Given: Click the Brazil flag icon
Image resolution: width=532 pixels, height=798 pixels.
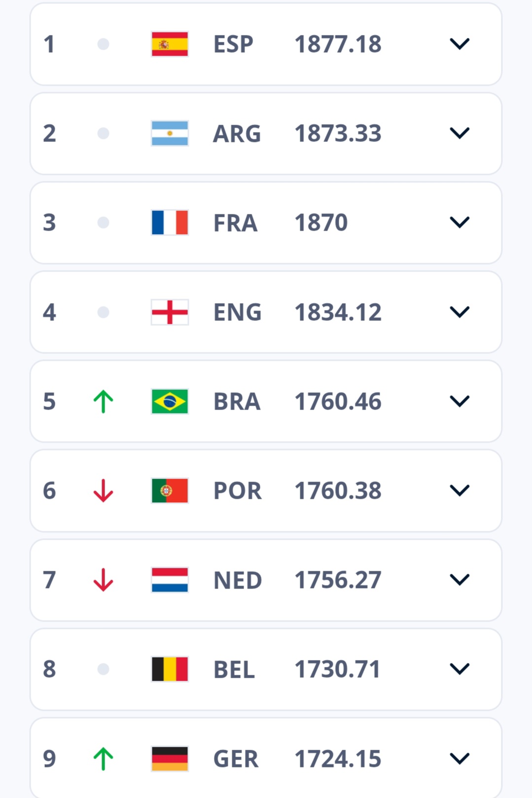Looking at the screenshot, I should [x=170, y=401].
